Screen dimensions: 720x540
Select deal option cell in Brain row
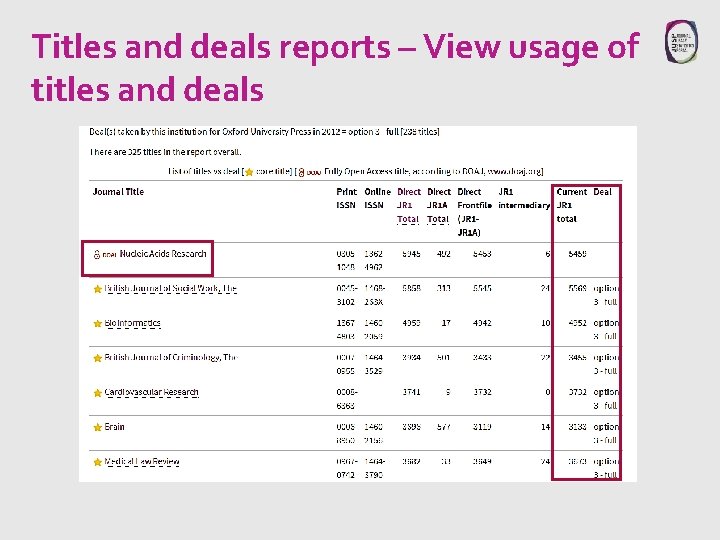[x=606, y=433]
